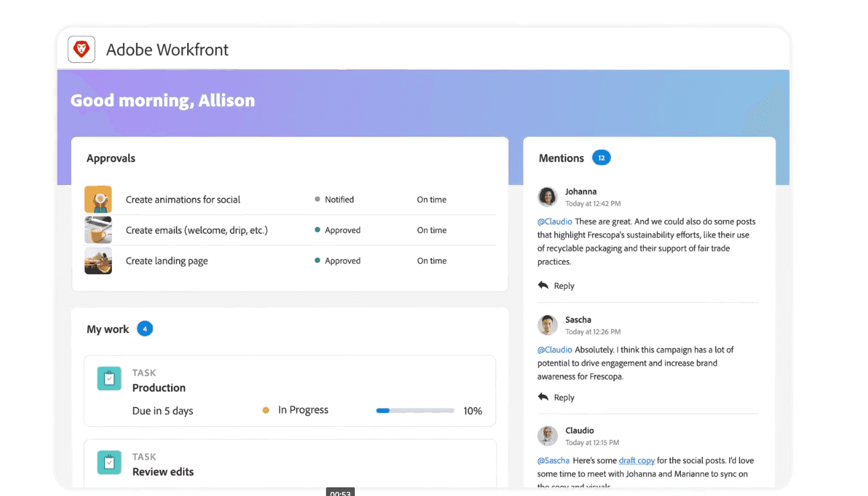Click the Production task progress bar
The image size is (868, 496).
[415, 410]
